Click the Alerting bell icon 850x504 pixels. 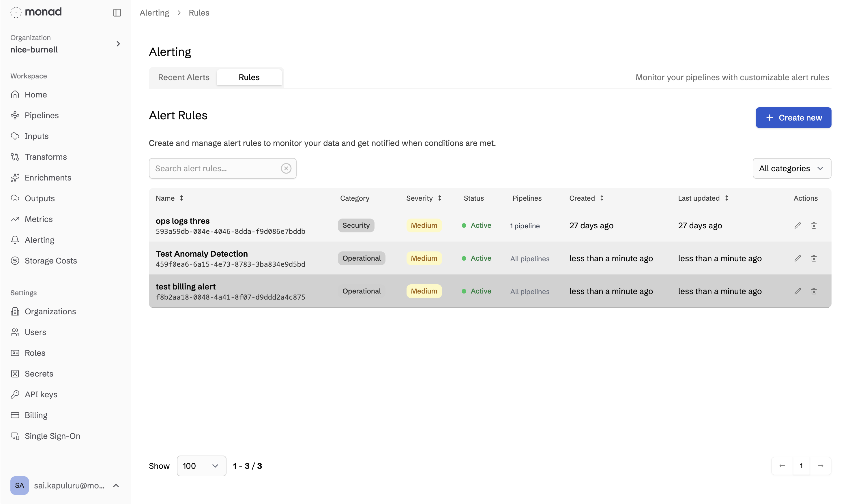pos(15,240)
